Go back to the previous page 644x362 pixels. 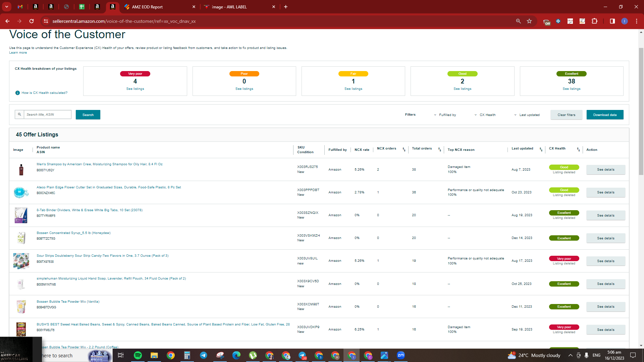pos(7,21)
